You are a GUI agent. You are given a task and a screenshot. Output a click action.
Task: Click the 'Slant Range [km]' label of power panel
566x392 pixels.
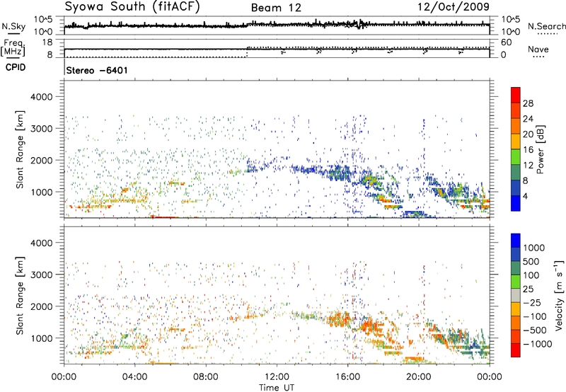pos(20,149)
